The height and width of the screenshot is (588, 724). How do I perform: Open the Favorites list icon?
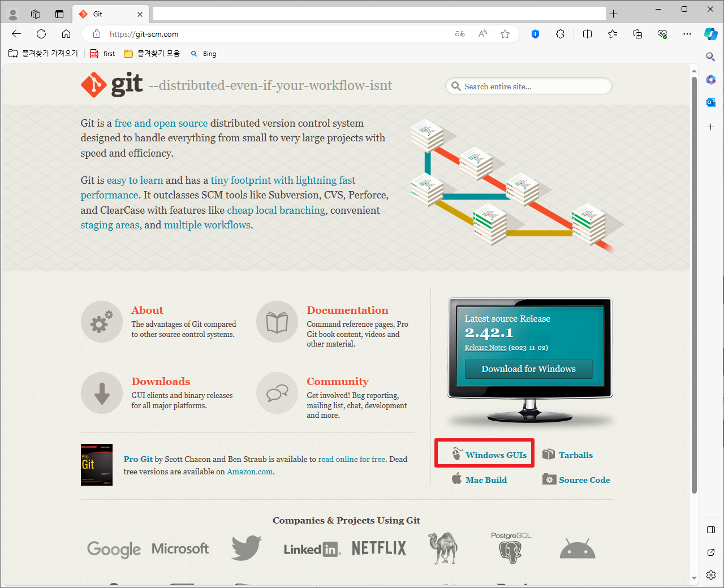(x=612, y=34)
